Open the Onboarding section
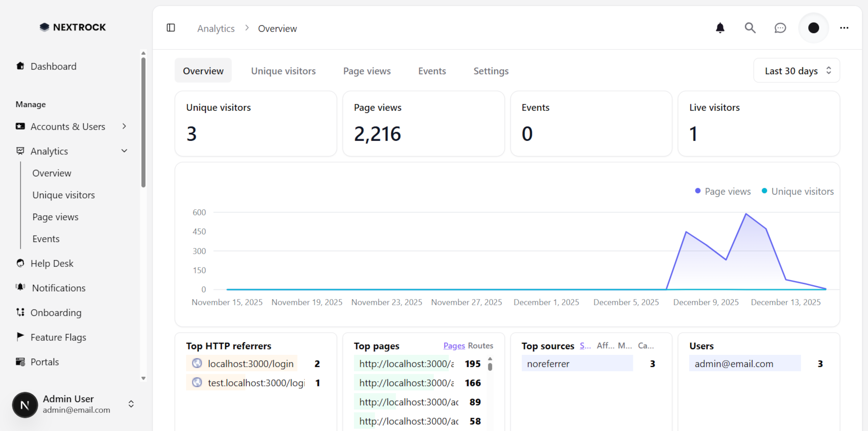Viewport: 868px width, 431px height. (56, 313)
